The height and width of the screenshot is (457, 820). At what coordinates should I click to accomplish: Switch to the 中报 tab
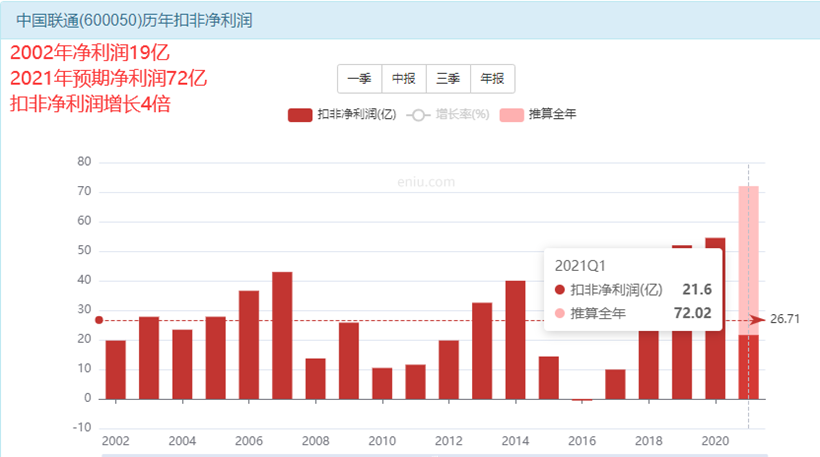tap(404, 79)
